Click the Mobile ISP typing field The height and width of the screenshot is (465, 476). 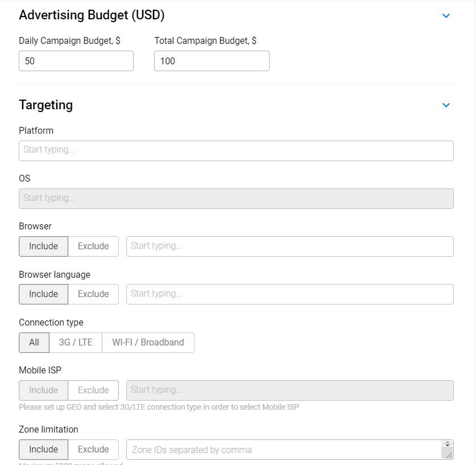[x=289, y=390]
